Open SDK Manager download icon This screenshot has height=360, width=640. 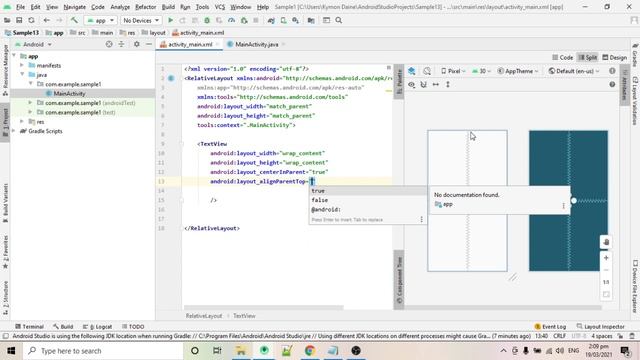click(296, 20)
